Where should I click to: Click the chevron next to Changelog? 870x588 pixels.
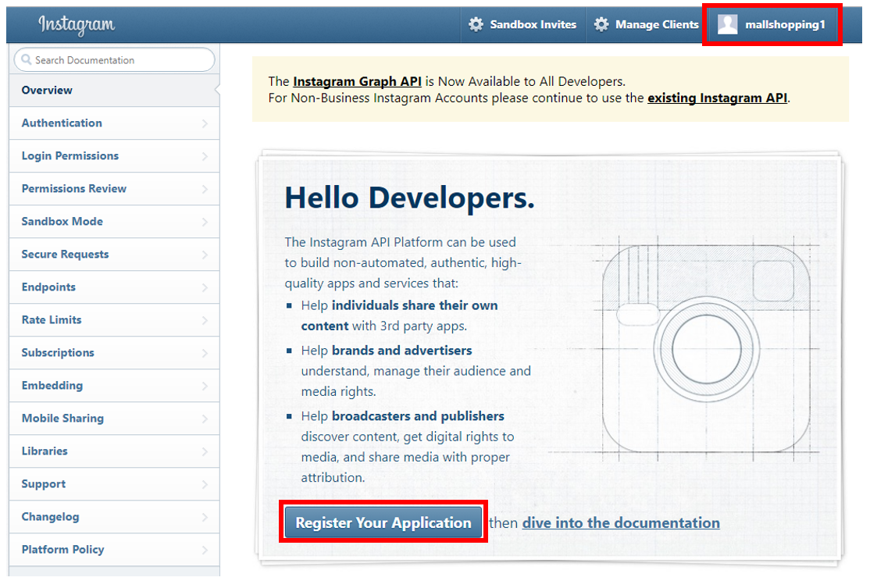[205, 516]
